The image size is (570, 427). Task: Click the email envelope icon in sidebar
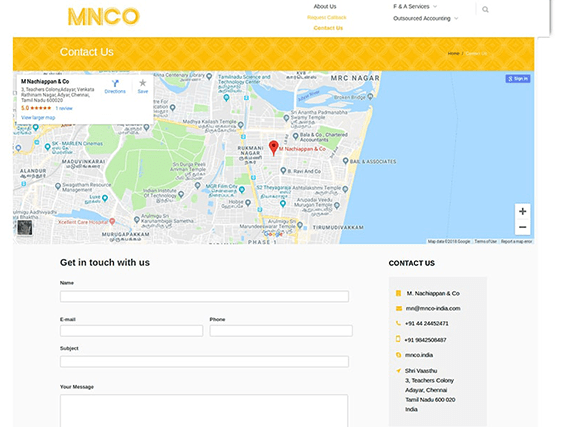tap(398, 308)
